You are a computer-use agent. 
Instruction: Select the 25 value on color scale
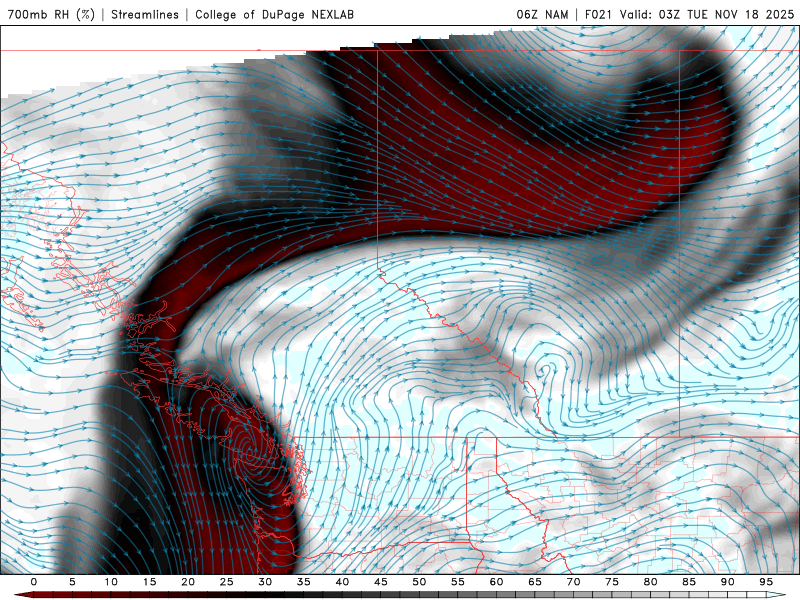point(227,582)
